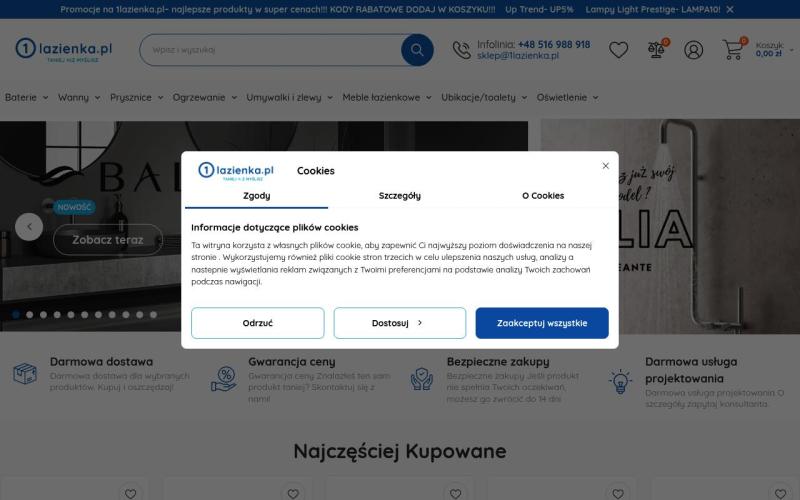
Task: Expand the Baterie menu
Action: [27, 97]
